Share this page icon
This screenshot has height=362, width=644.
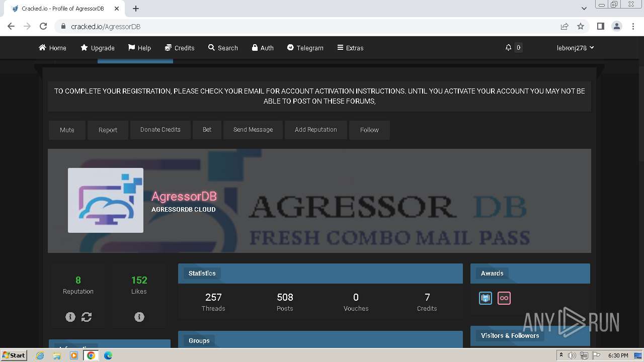coord(565,26)
